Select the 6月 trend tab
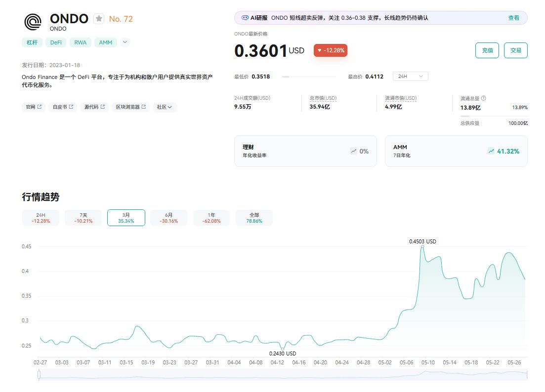This screenshot has width=545, height=392. point(169,218)
